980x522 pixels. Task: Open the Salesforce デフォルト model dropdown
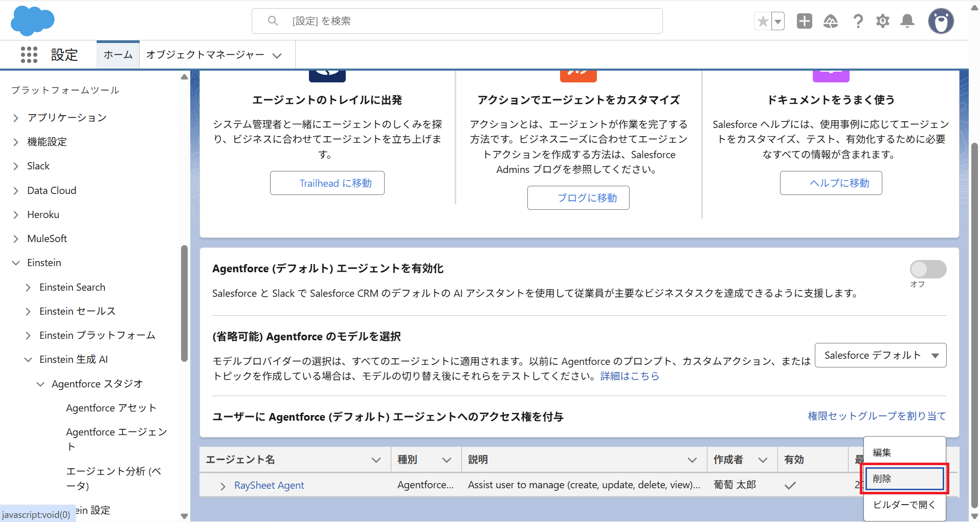[x=880, y=355]
